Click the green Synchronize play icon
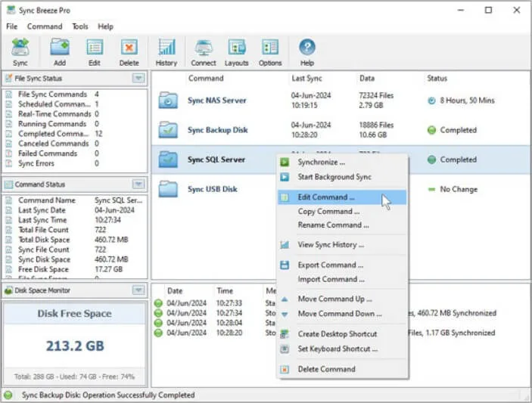Image resolution: width=532 pixels, height=403 pixels. tap(285, 162)
